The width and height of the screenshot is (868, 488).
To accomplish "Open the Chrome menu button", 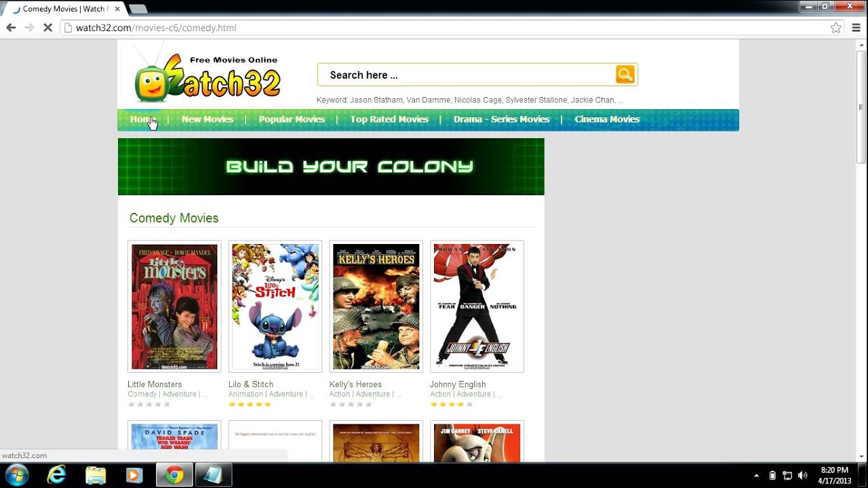I will coord(856,28).
